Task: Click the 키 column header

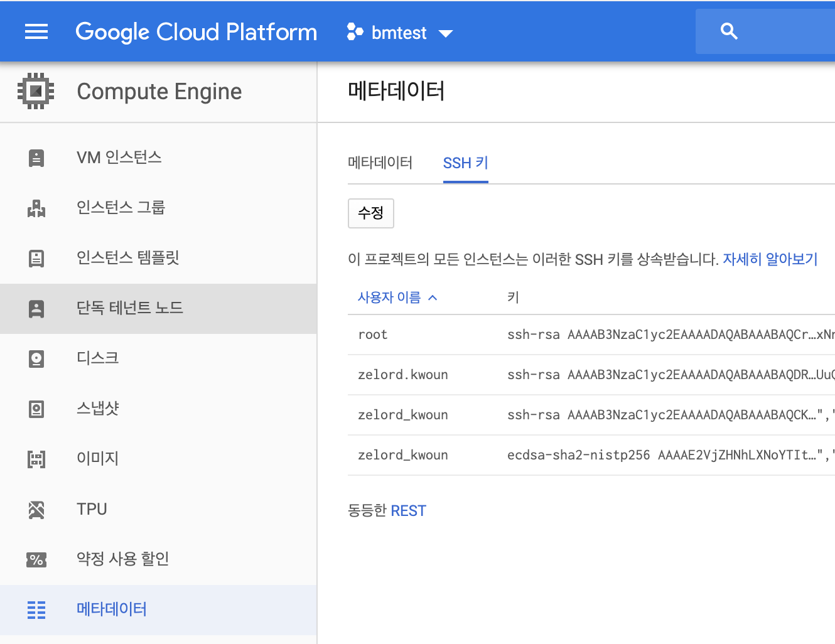Action: click(x=513, y=298)
